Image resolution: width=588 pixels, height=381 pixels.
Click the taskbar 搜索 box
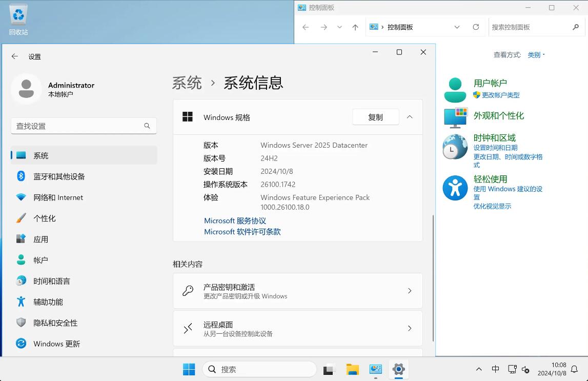(259, 369)
